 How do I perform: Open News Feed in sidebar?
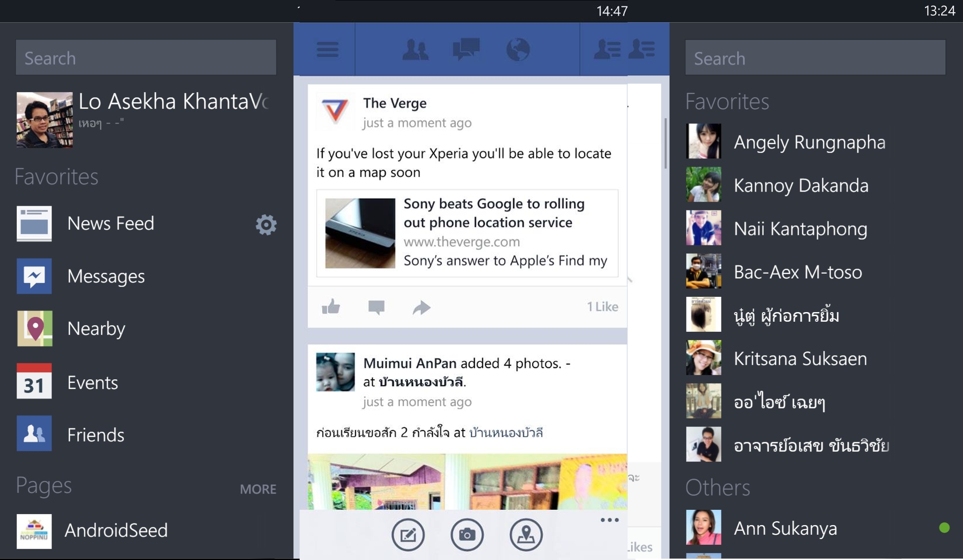tap(111, 223)
